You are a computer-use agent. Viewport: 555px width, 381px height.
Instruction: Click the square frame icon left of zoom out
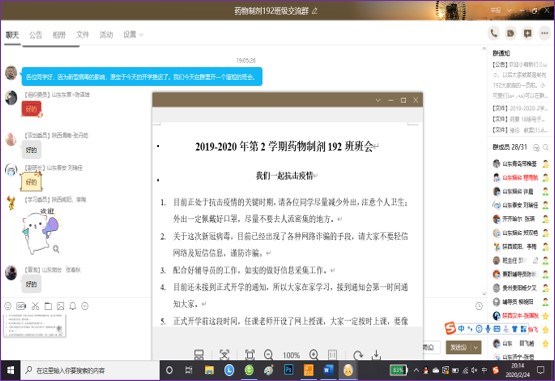(x=250, y=354)
